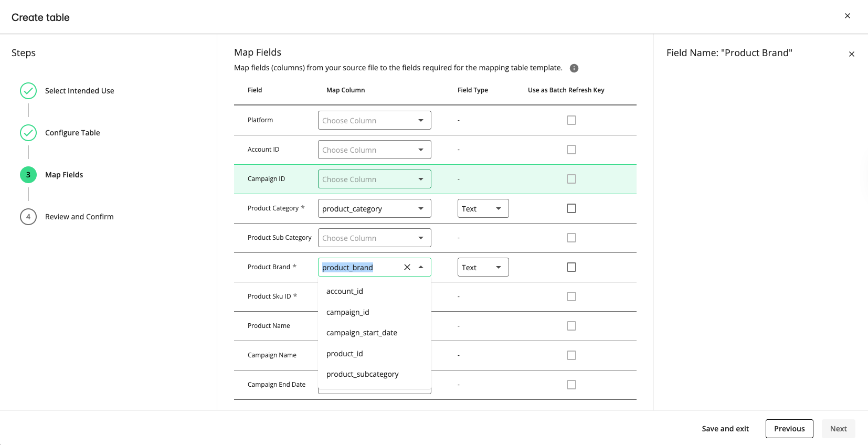Click the Map Fields info icon
Viewport: 868px width, 445px height.
tap(574, 68)
